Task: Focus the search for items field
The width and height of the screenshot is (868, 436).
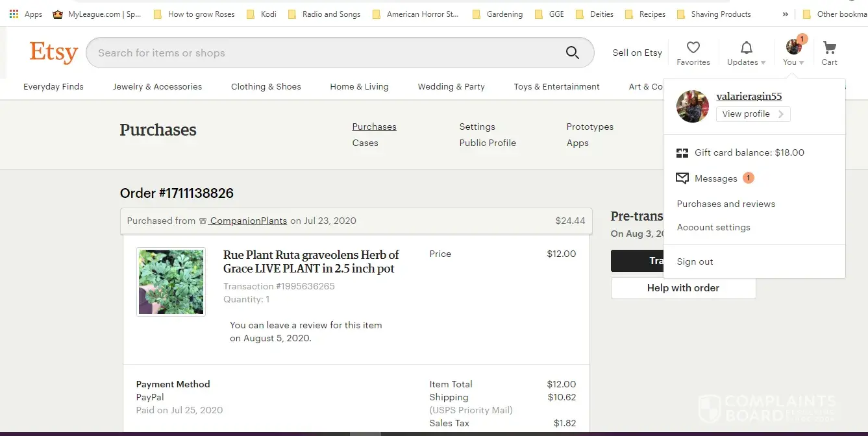Action: tap(325, 53)
